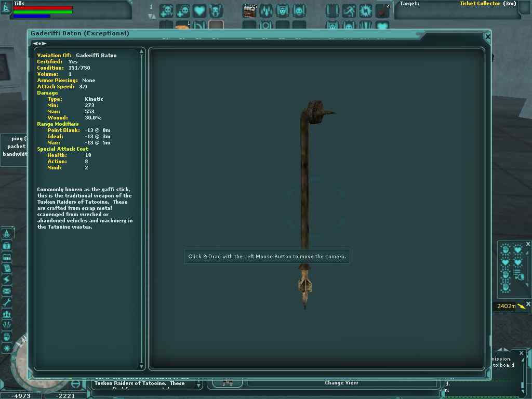Open the mail envelope sidebar icon
Viewport: 532px width, 399px height.
point(7,291)
